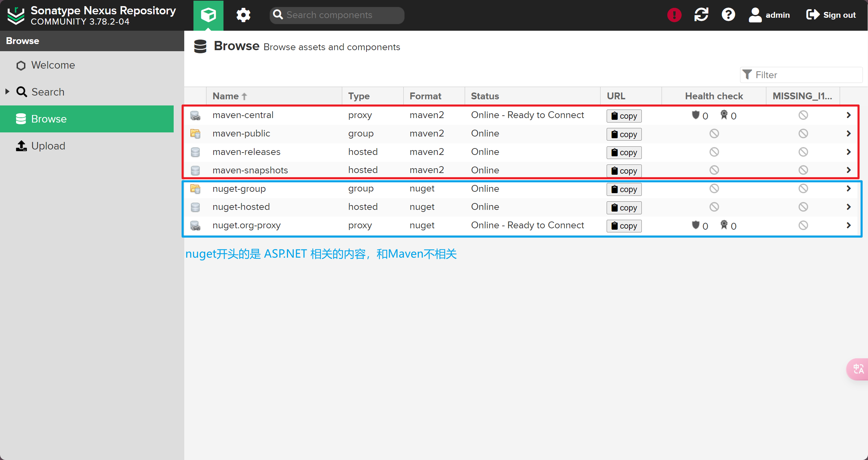868x460 pixels.
Task: Open the Browse cube icon in header
Action: [x=208, y=15]
